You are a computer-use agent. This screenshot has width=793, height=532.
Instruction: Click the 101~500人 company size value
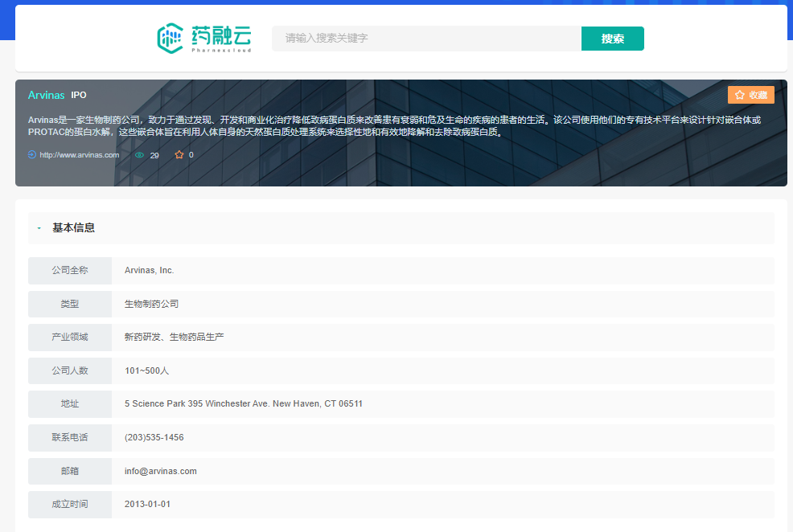(146, 370)
